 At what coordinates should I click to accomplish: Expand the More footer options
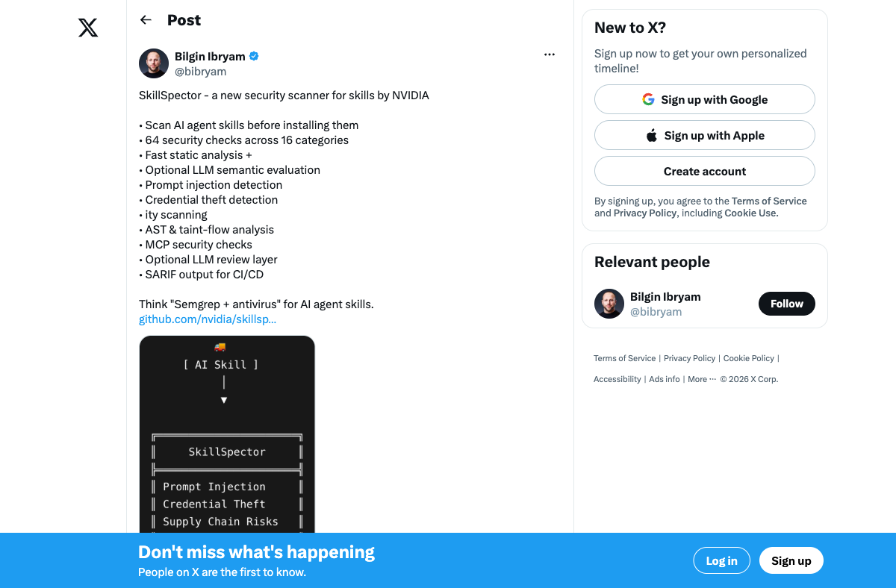702,379
